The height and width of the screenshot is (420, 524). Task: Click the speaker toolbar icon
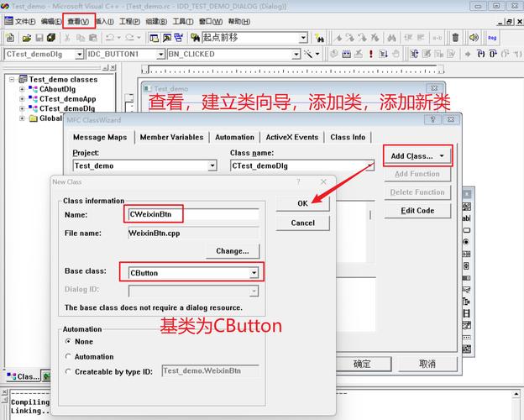(474, 38)
